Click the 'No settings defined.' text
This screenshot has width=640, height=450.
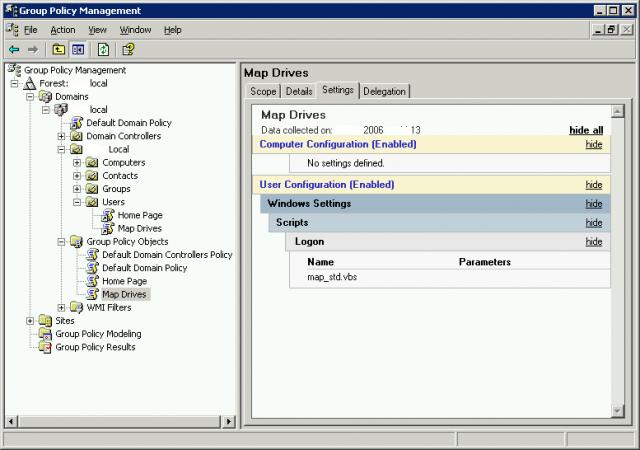346,163
